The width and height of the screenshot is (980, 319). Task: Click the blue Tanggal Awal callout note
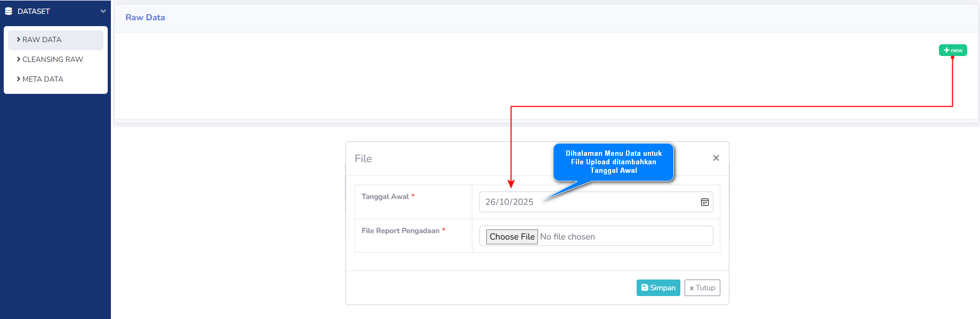[x=613, y=162]
